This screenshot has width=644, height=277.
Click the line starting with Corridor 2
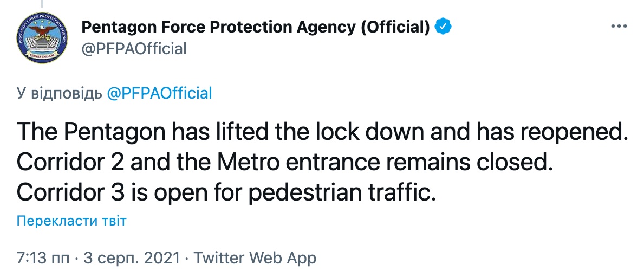point(283,163)
